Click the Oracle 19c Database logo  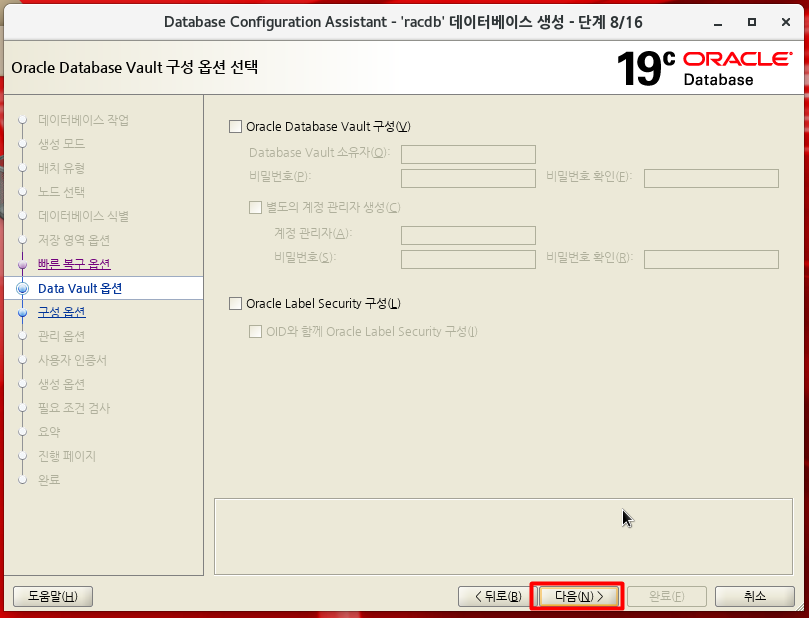(704, 68)
